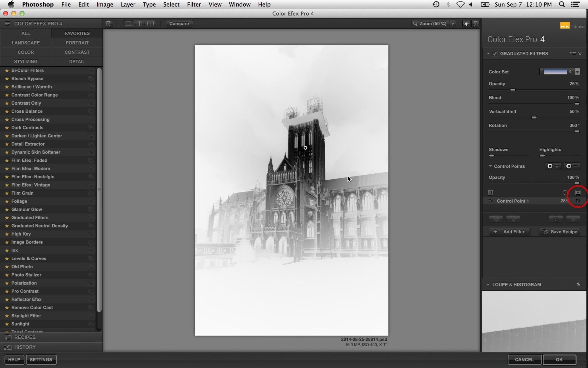Toggle Control Point 1 enabled checkbox
The image size is (588, 368).
[x=491, y=201]
